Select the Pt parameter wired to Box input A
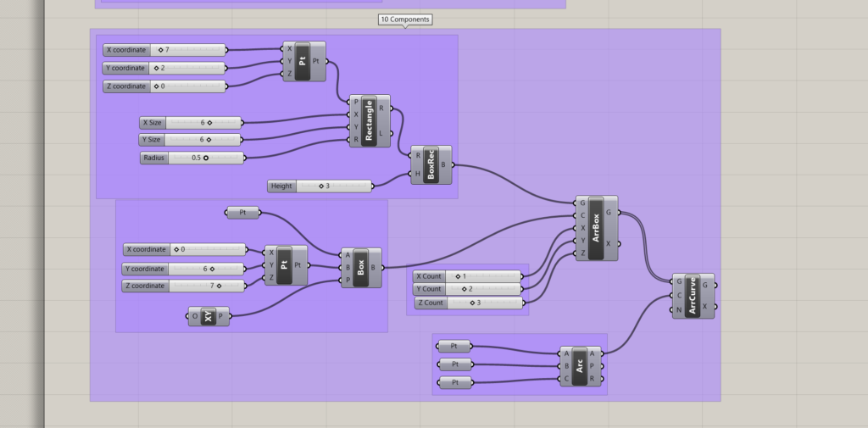868x428 pixels. (x=243, y=213)
